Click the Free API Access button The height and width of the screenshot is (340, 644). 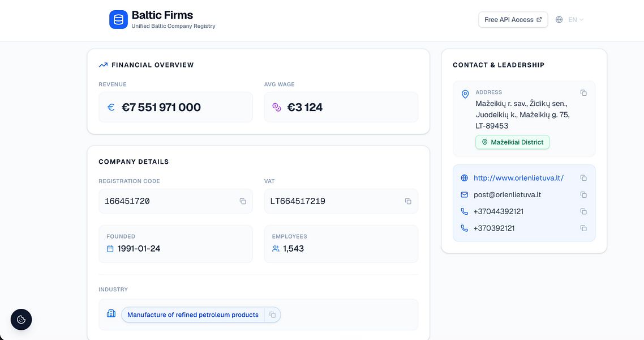tap(513, 20)
